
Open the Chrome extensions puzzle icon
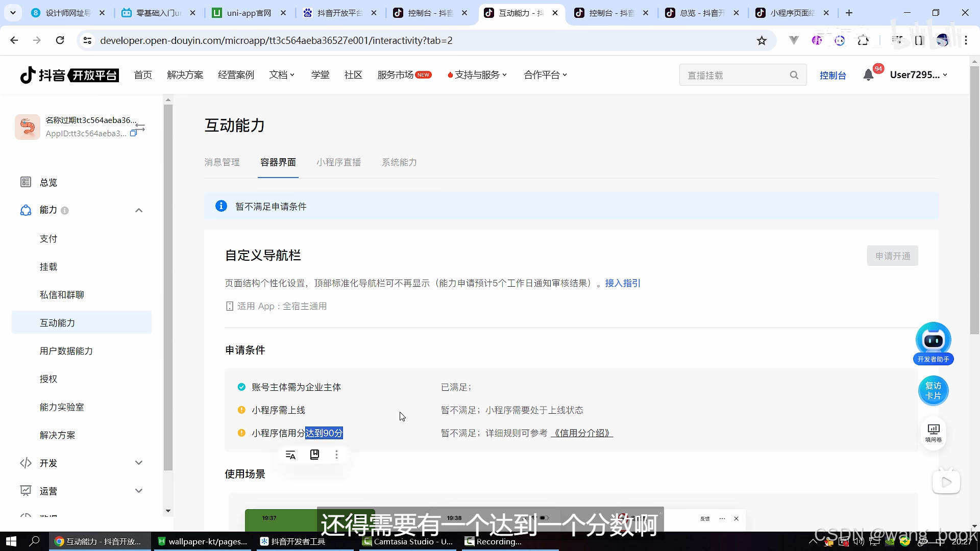(863, 40)
